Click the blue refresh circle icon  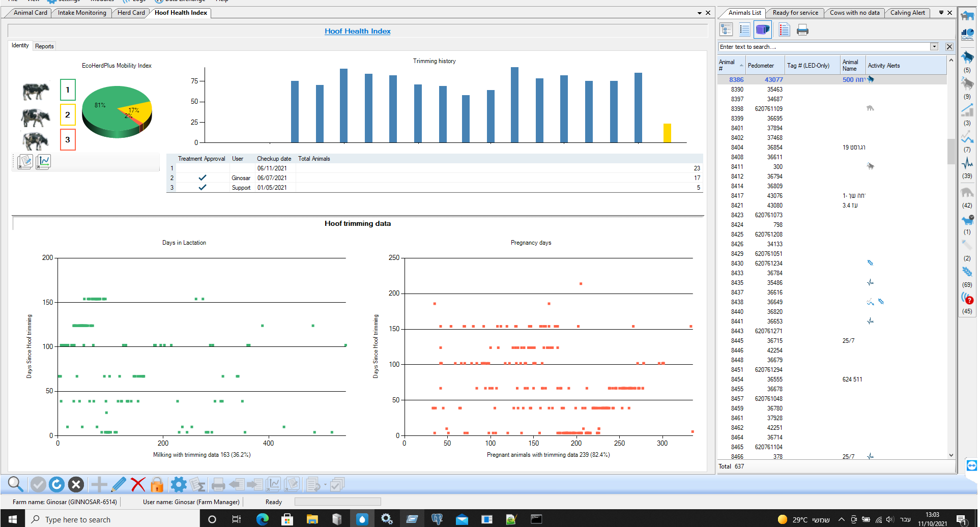(57, 484)
